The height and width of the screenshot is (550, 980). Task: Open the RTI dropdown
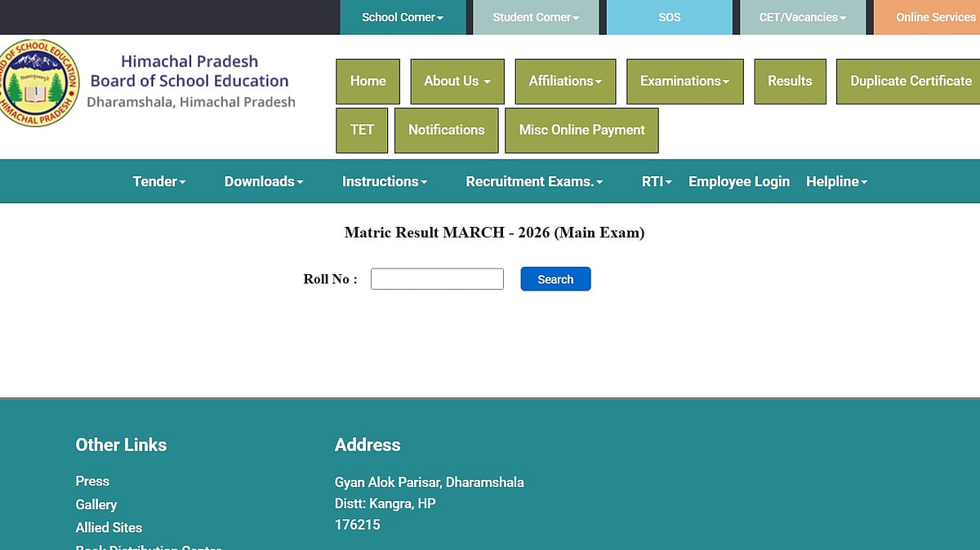click(657, 181)
